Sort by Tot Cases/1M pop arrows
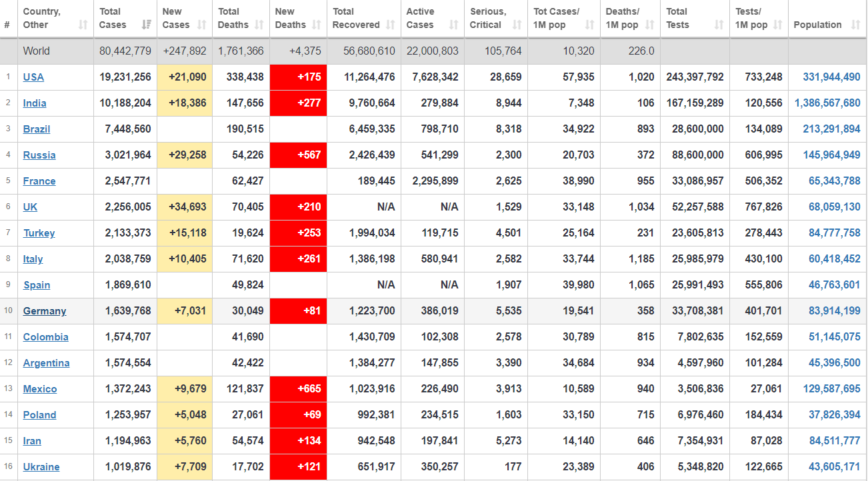The height and width of the screenshot is (481, 868). point(590,25)
